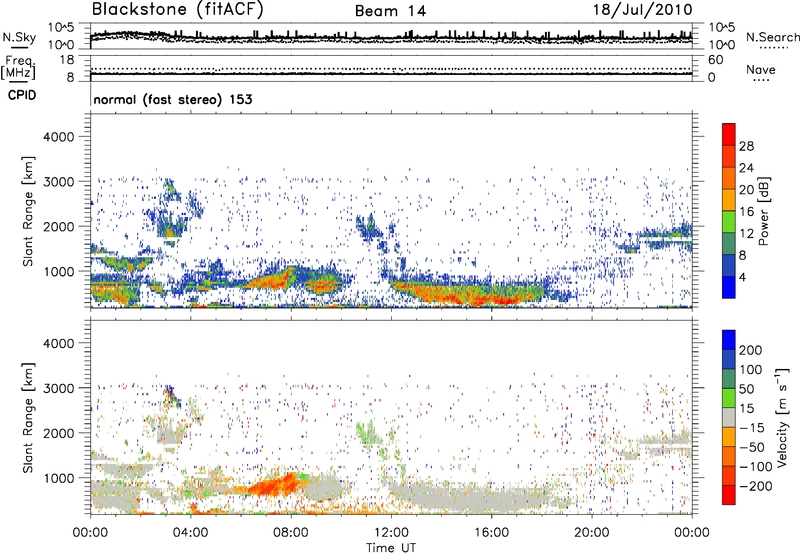Click 'Slant Range [km]' label of the velocity panel
Screen dimensions: 800x554
[x=28, y=417]
